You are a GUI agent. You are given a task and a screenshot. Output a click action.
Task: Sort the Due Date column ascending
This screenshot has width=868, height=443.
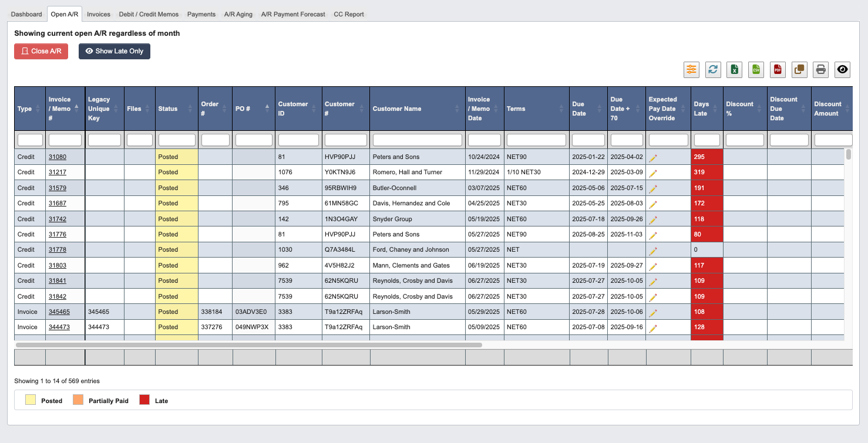point(600,106)
